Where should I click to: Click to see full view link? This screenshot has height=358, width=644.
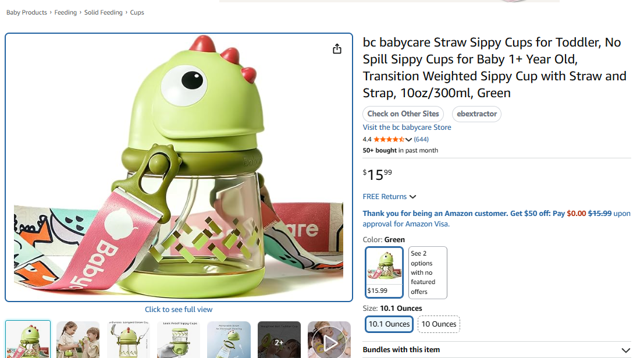pyautogui.click(x=179, y=310)
